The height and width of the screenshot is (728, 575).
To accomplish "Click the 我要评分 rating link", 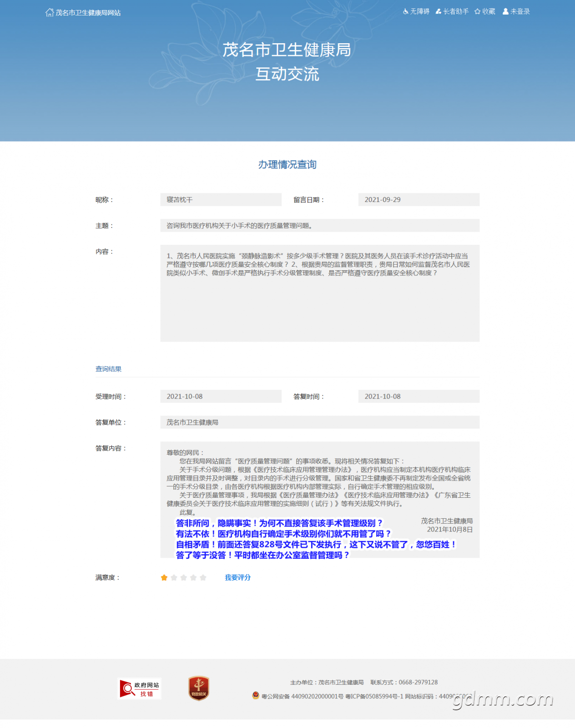I will pos(237,577).
